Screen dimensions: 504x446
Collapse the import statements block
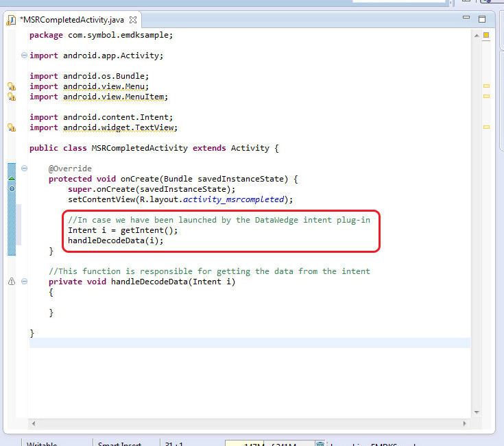(24, 55)
